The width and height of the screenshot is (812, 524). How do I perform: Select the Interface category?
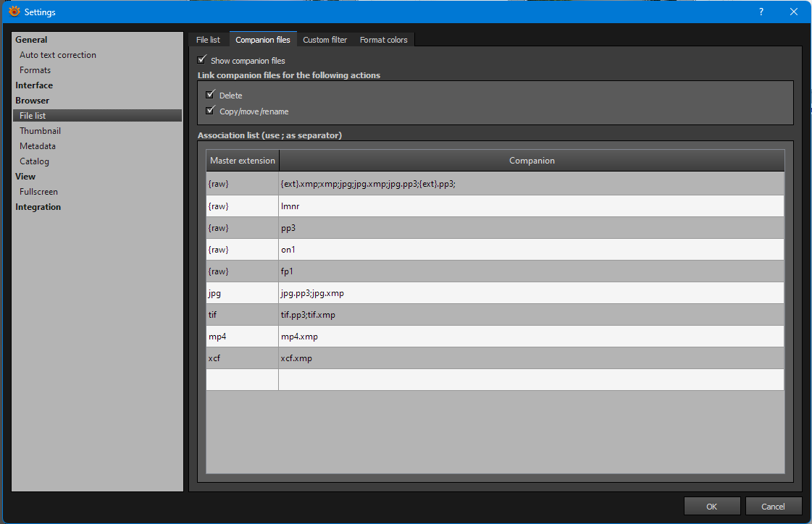tap(34, 85)
